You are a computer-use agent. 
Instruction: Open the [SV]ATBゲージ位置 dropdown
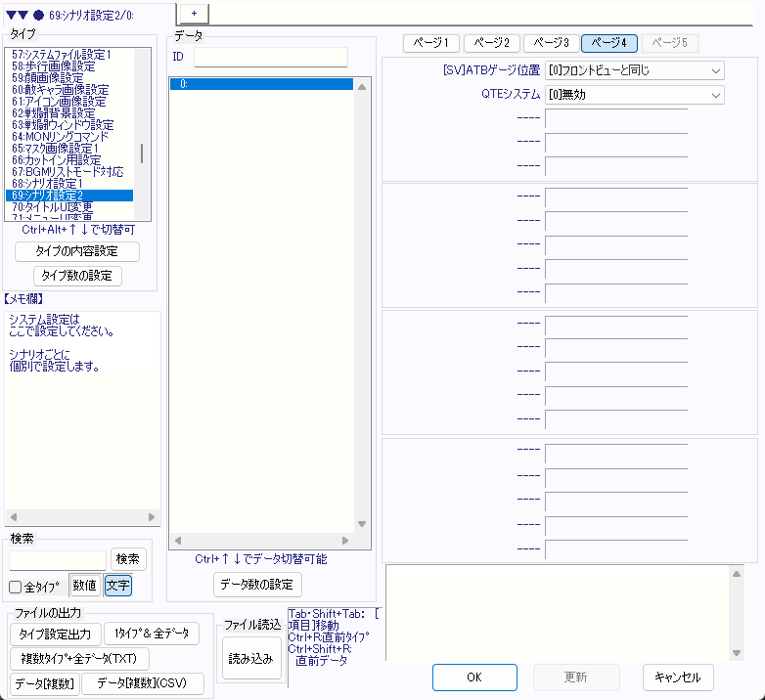[634, 70]
